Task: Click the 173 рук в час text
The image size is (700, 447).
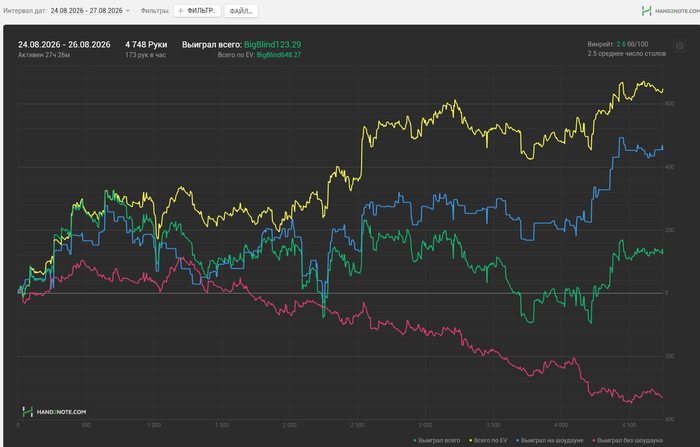Action: tap(146, 55)
